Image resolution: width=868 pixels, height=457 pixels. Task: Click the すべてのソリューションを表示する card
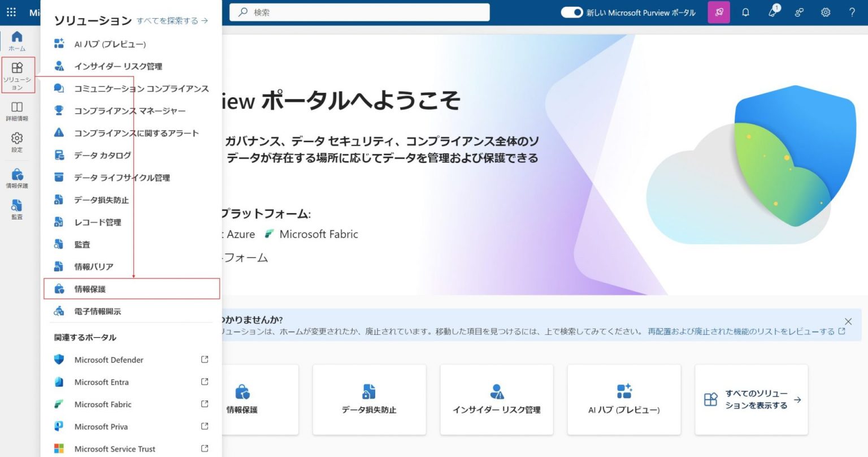pos(751,400)
